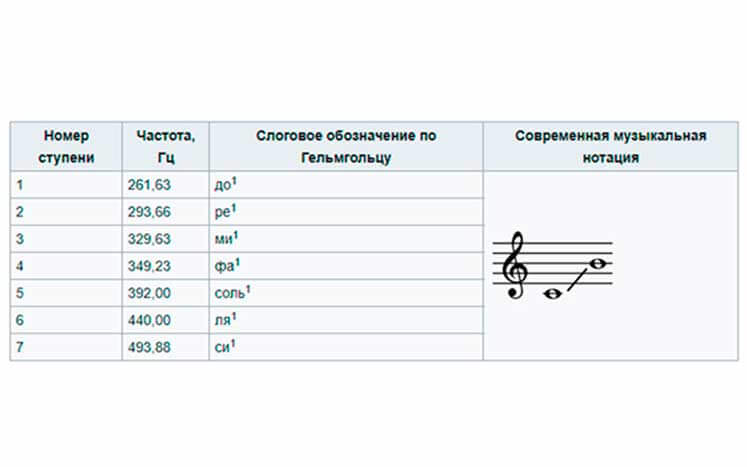Click the "си" syllable cell
Viewport: 747px width, 467px height.
226,347
